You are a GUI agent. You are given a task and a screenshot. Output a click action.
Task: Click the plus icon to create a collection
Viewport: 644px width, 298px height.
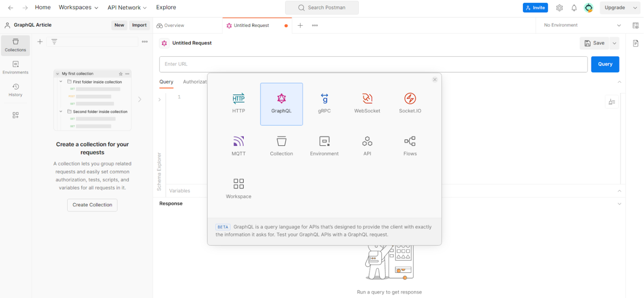pyautogui.click(x=40, y=41)
